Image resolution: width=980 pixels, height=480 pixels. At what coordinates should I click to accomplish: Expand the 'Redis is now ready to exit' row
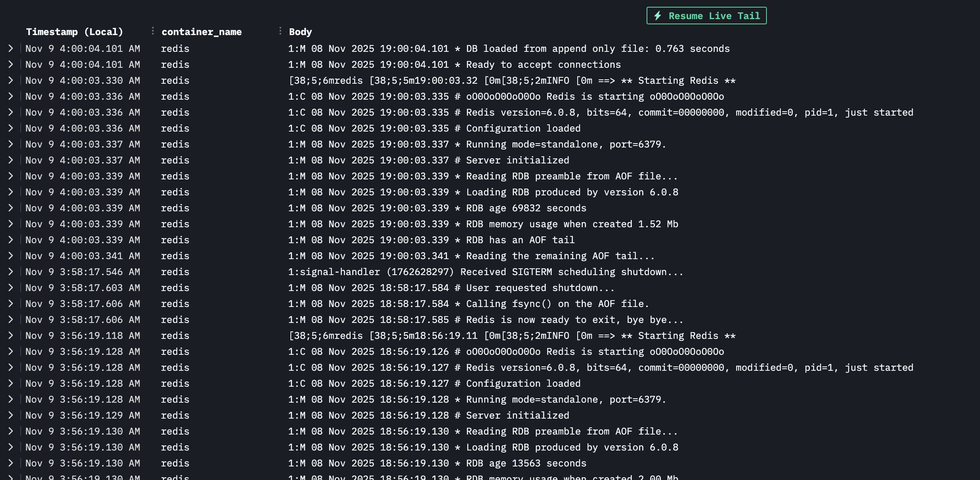[11, 320]
